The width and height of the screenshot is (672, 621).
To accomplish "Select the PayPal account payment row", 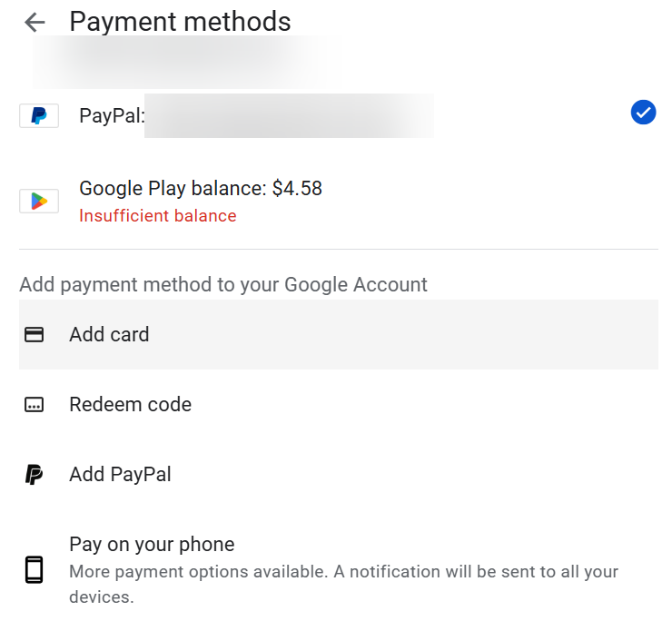I will point(339,115).
